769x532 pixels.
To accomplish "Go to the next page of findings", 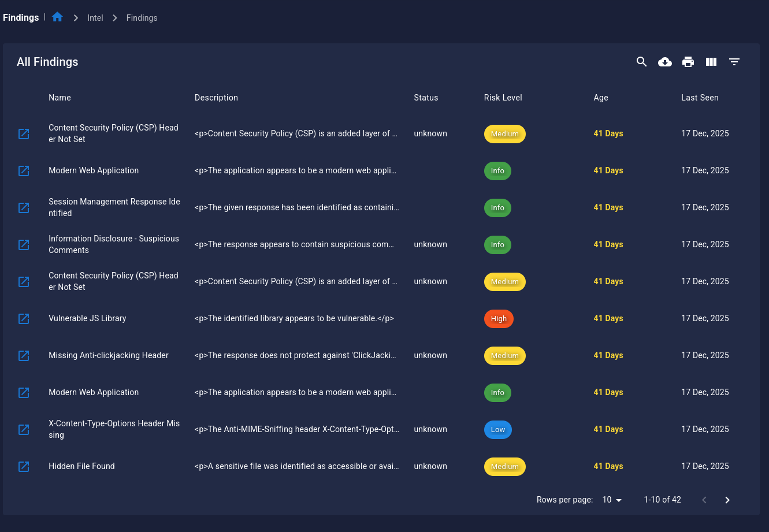I will 727,500.
